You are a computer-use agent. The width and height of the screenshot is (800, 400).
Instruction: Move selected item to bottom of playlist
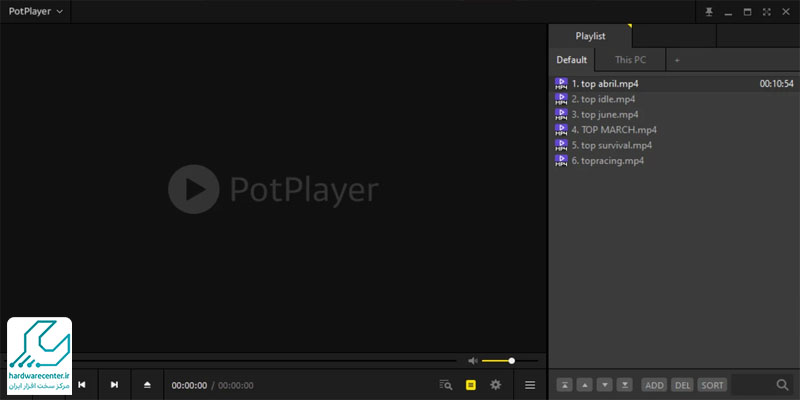(624, 385)
